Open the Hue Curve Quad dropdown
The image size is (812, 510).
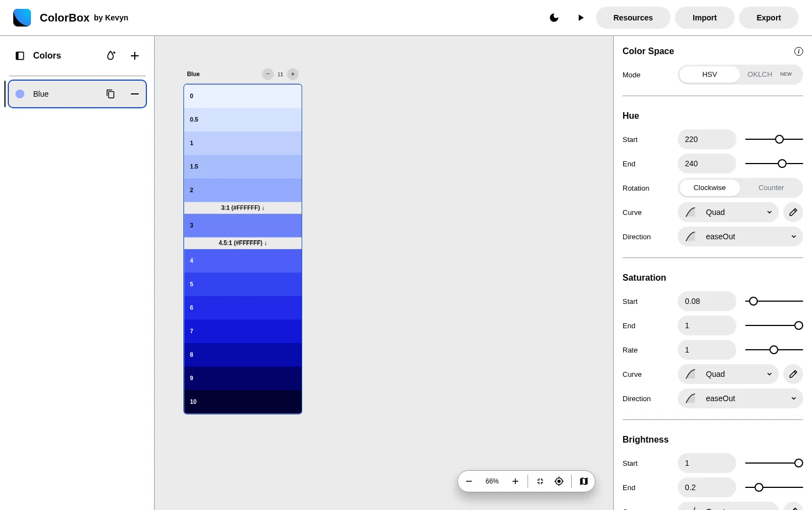728,212
